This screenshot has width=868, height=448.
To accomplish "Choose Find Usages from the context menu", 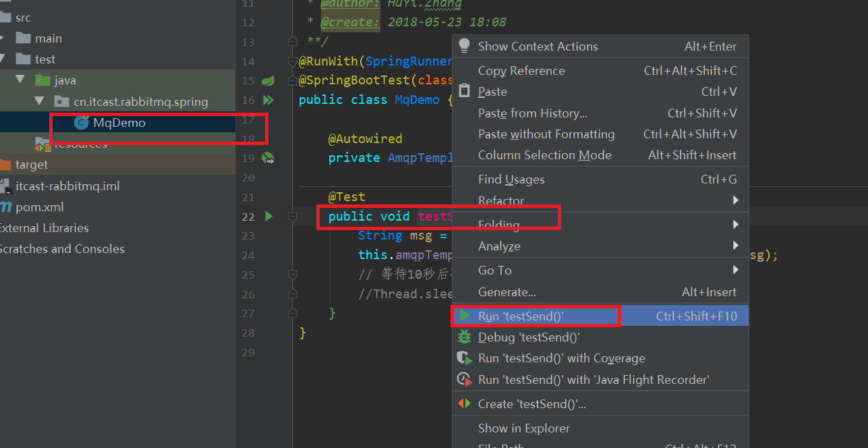I will [600, 179].
